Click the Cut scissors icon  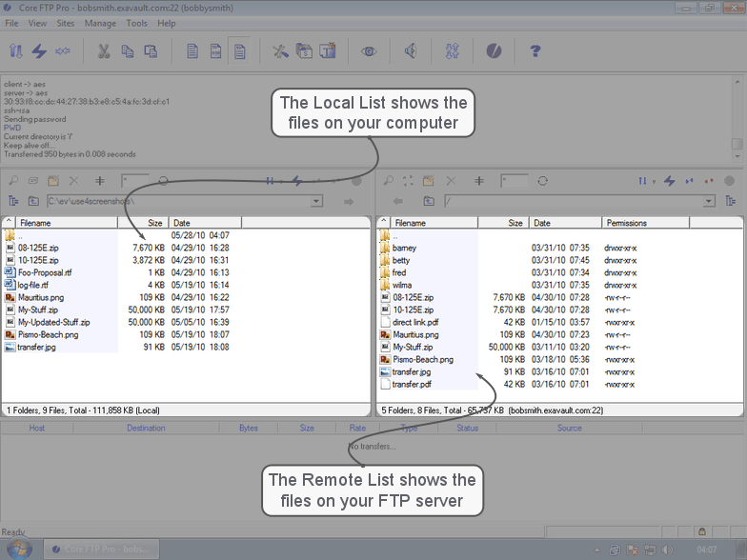(x=103, y=51)
